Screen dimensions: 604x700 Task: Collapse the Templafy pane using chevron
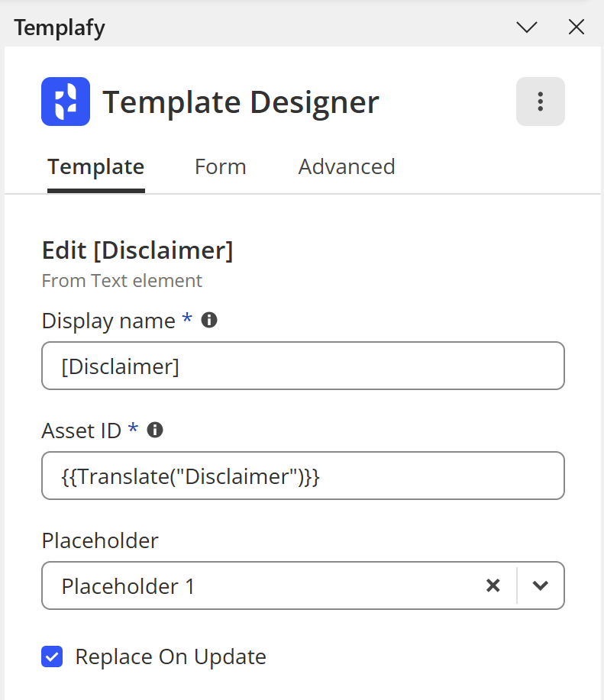(x=527, y=27)
